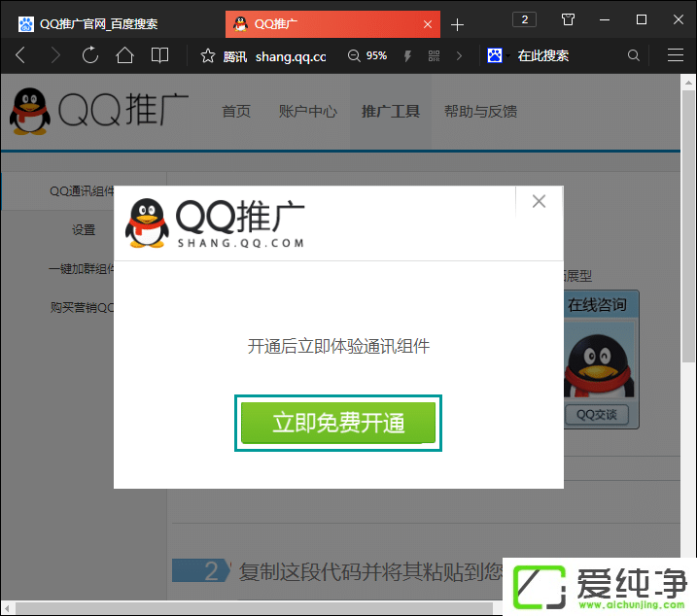
Task: Click the horizontal scroll left arrow
Action: coord(7,608)
